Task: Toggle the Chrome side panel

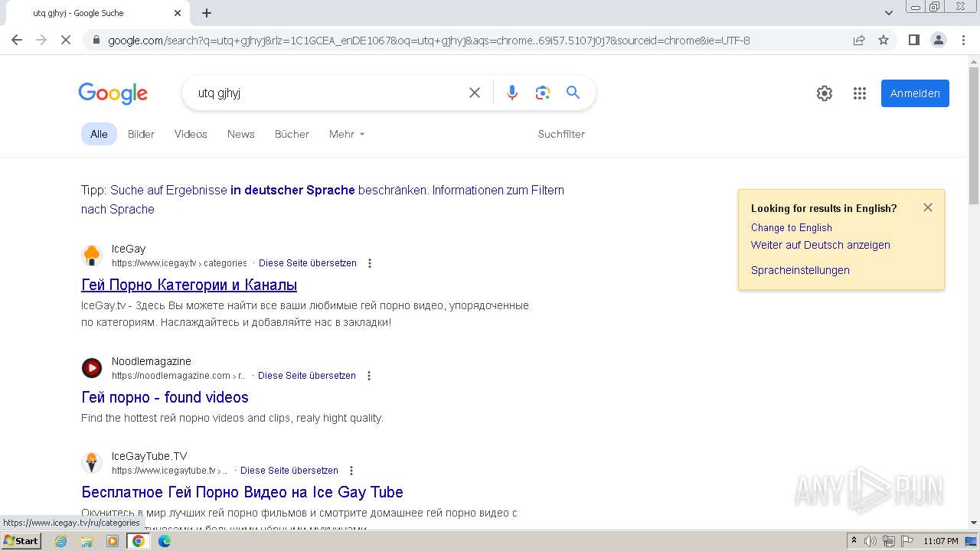Action: click(913, 40)
